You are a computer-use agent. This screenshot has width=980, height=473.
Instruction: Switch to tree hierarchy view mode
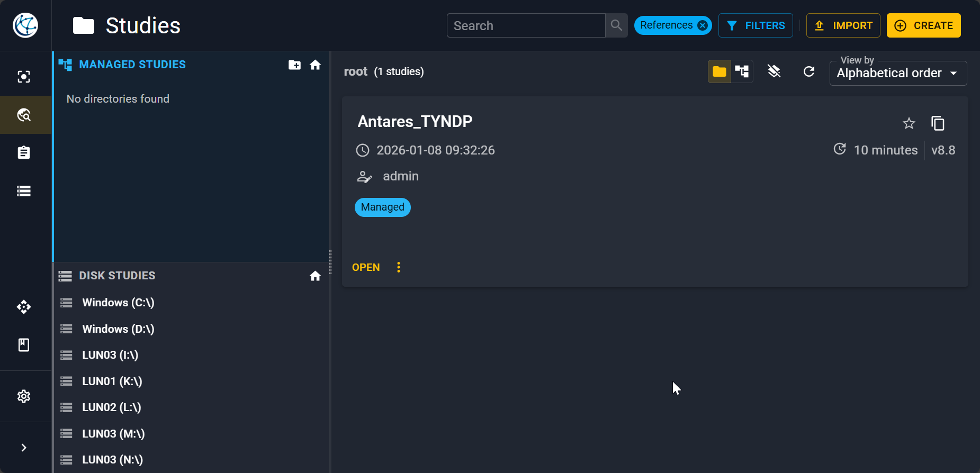click(742, 71)
